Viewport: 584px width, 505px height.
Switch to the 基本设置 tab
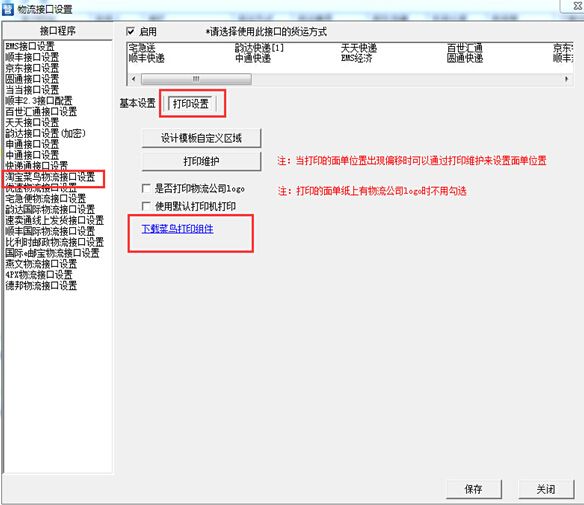tap(137, 103)
